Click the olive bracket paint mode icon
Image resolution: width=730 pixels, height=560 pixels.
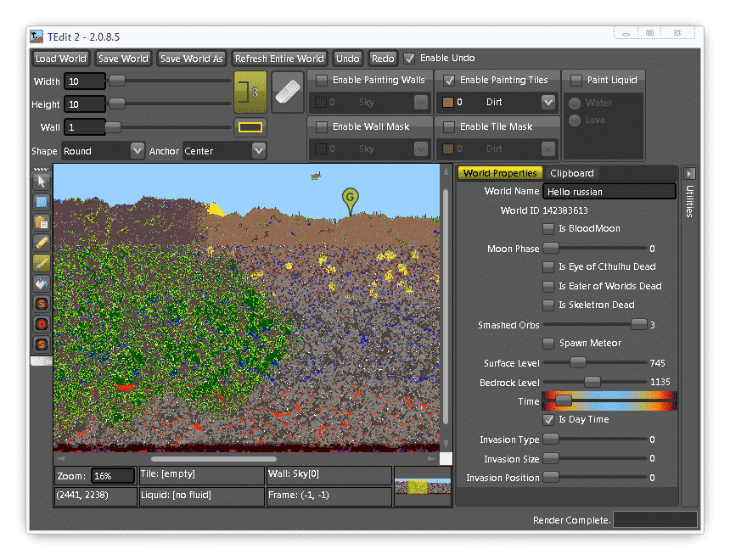[250, 92]
